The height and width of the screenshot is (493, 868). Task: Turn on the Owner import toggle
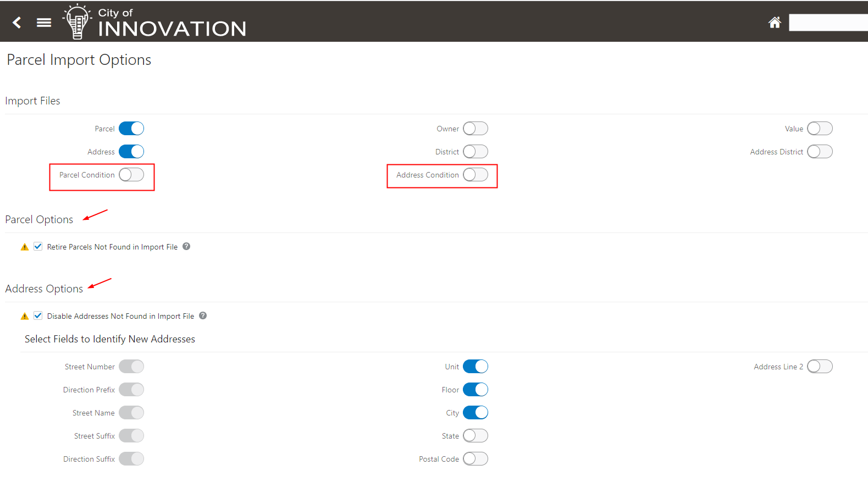coord(476,129)
